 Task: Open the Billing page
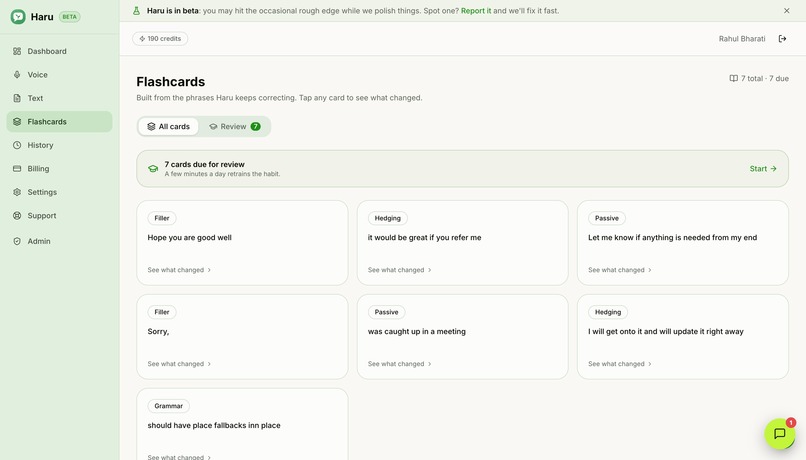coord(59,169)
